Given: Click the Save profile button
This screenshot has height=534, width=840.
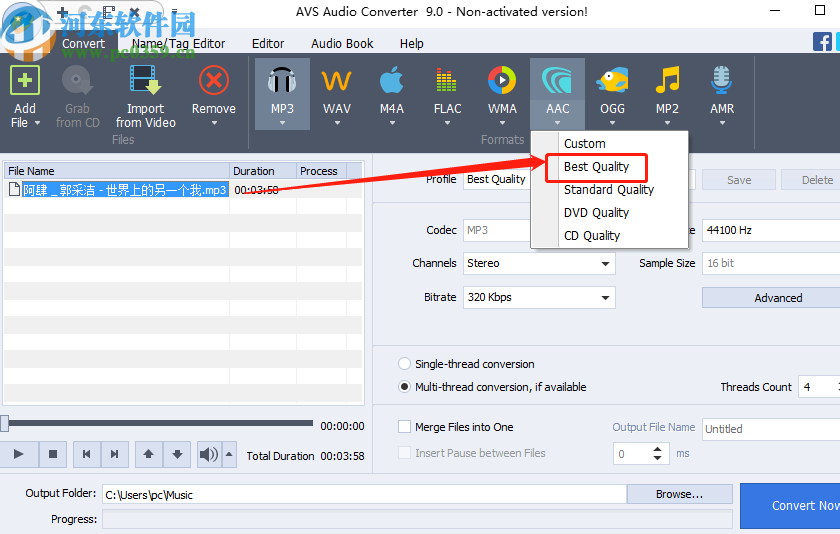Looking at the screenshot, I should click(739, 180).
